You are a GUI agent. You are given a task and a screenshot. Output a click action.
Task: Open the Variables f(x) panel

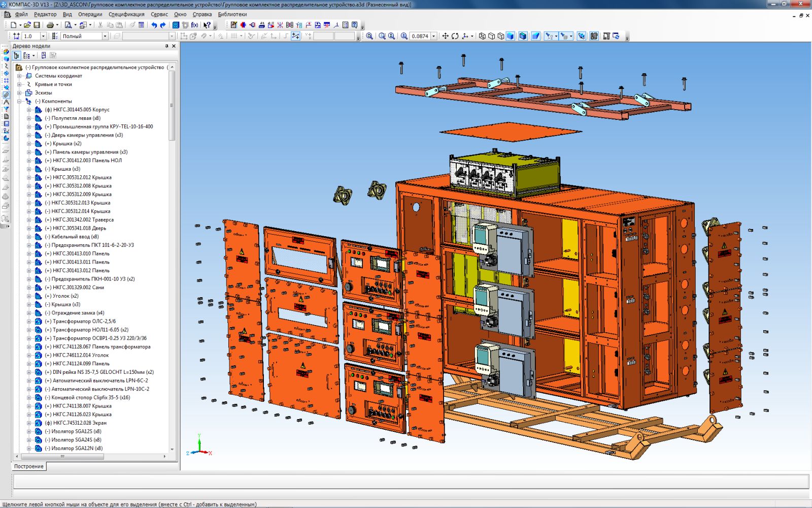point(194,25)
